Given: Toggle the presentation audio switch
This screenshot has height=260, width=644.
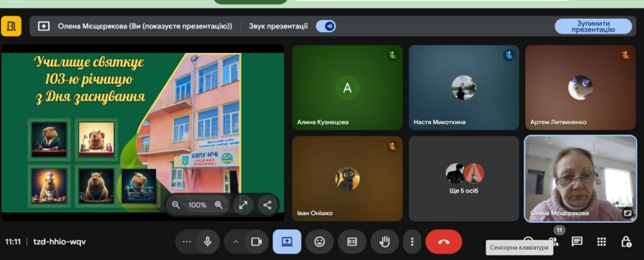Looking at the screenshot, I should (x=326, y=26).
